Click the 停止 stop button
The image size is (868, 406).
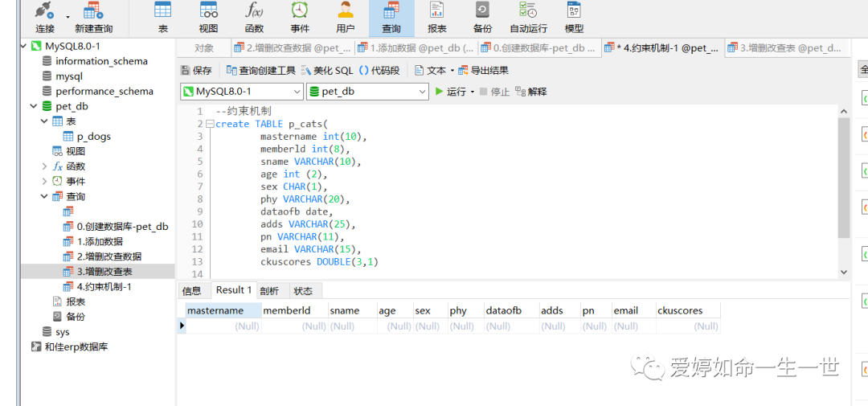[494, 92]
